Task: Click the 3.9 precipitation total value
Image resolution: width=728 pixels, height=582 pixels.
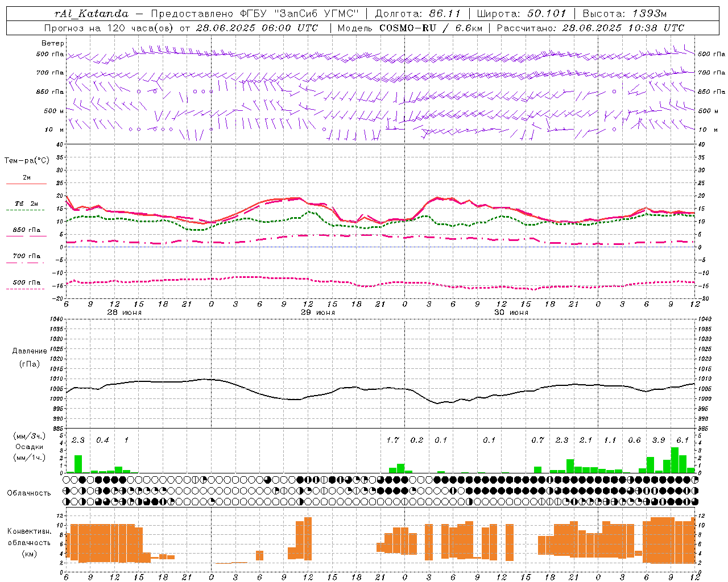Action: tap(659, 440)
